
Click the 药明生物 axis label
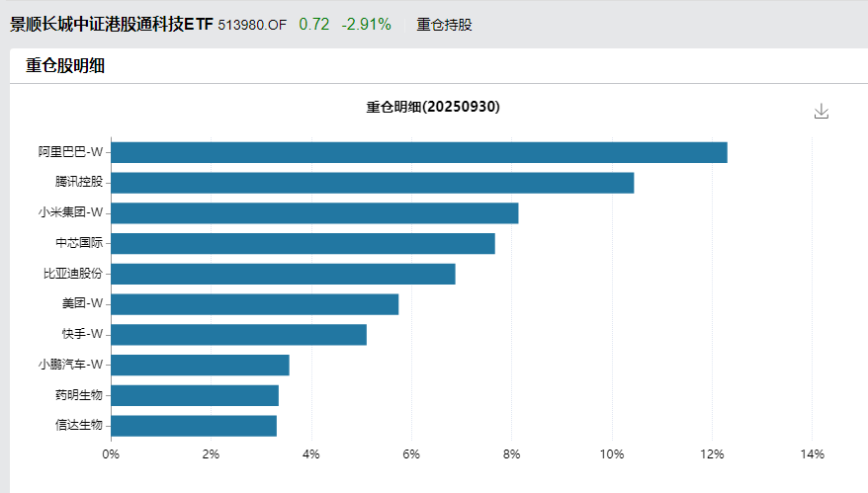pyautogui.click(x=79, y=394)
